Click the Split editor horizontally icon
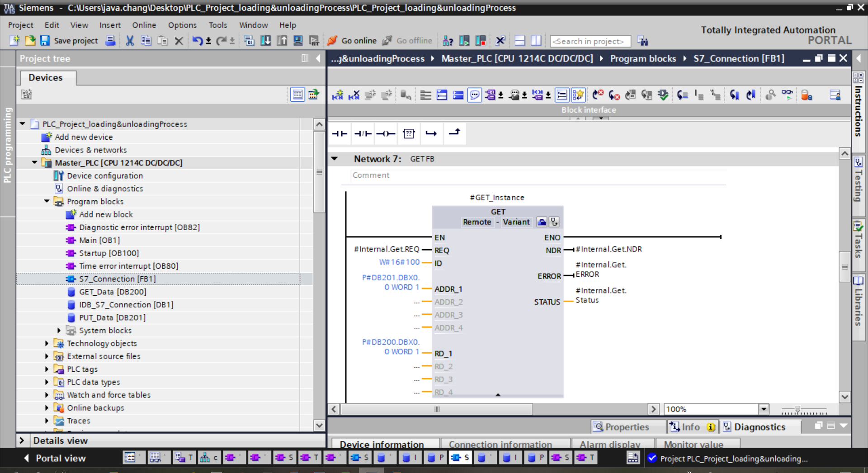The width and height of the screenshot is (868, 473). tap(520, 41)
